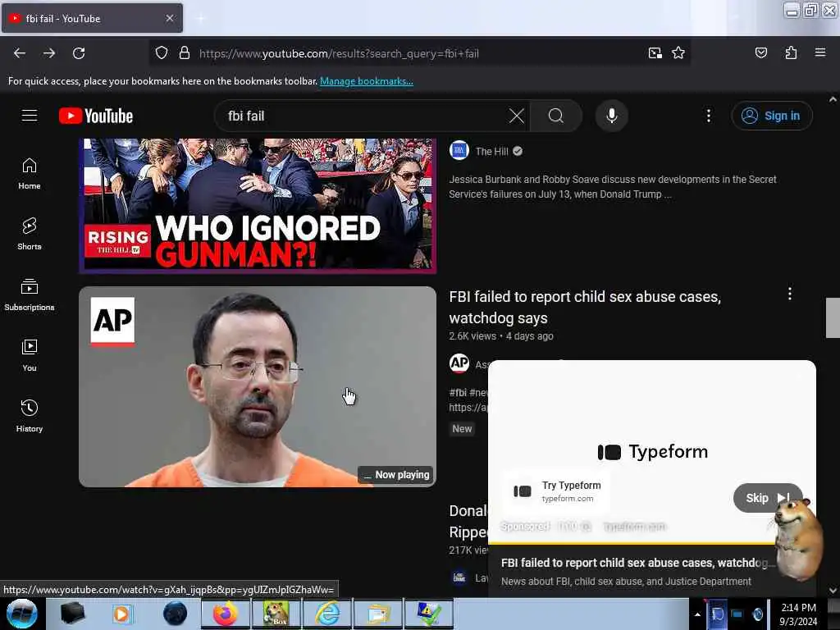Open Firefox from the taskbar
Viewport: 840px width, 630px height.
tap(225, 614)
